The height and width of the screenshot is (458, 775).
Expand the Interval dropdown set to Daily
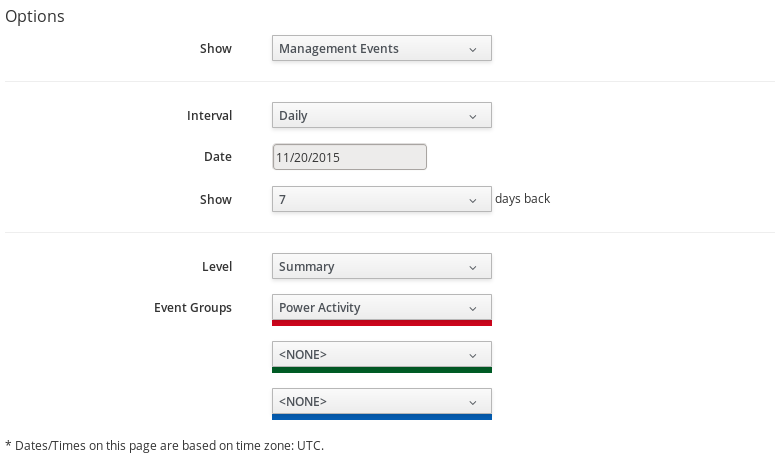381,115
